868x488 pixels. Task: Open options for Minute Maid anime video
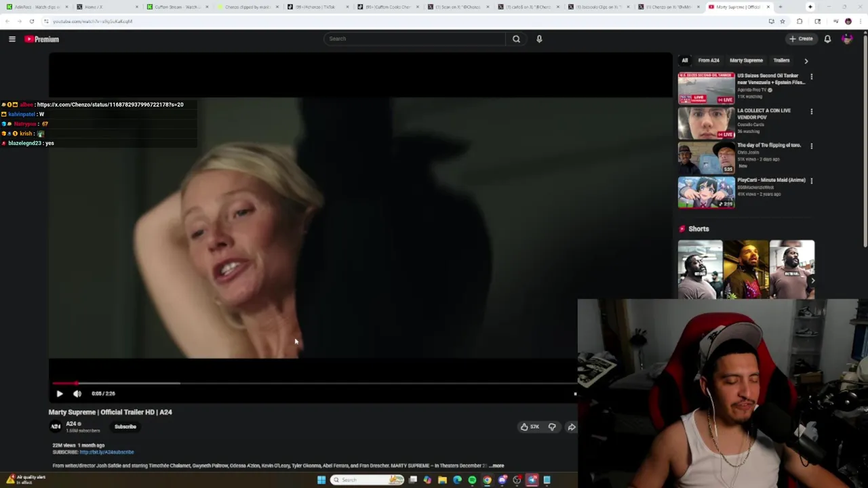coord(811,181)
